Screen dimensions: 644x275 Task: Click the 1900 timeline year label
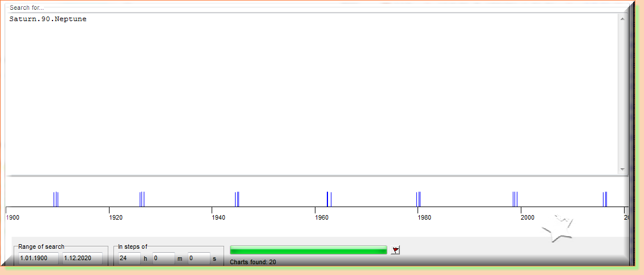(x=13, y=217)
